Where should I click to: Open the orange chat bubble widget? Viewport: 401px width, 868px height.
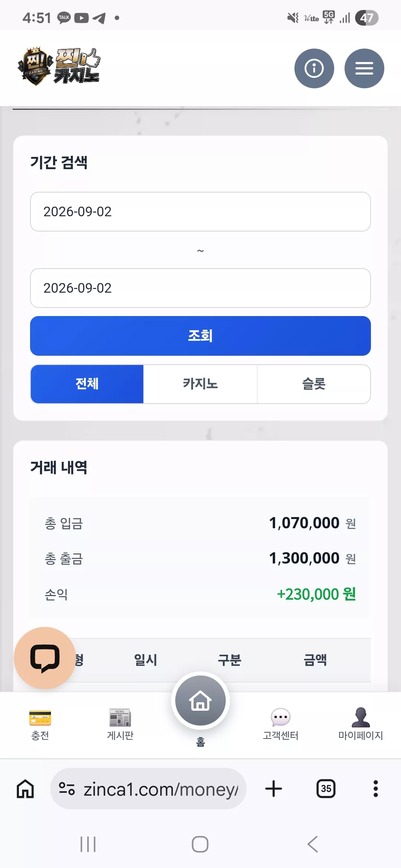pos(45,658)
